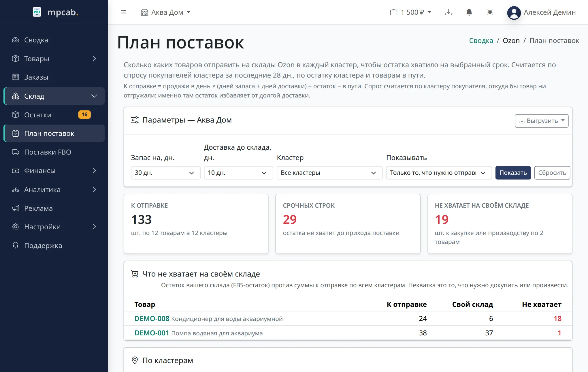The height and width of the screenshot is (372, 588).
Task: Click the Сбросить reset button
Action: (x=552, y=173)
